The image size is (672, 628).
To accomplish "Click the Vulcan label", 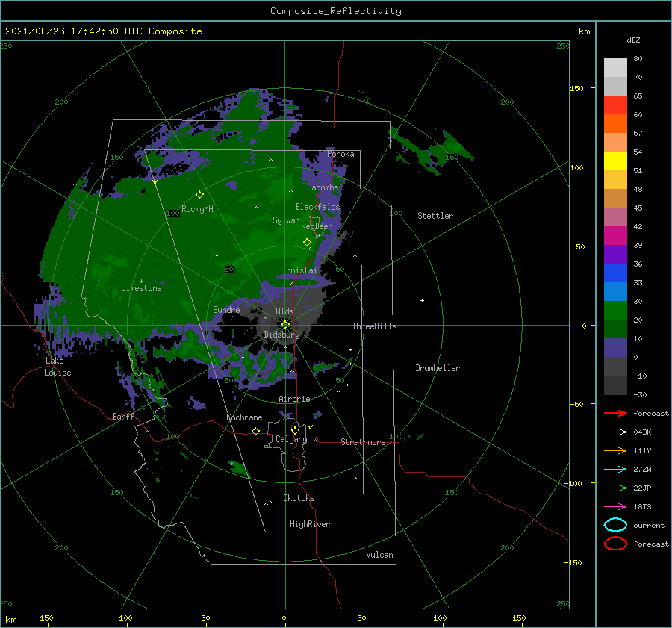I will click(379, 555).
